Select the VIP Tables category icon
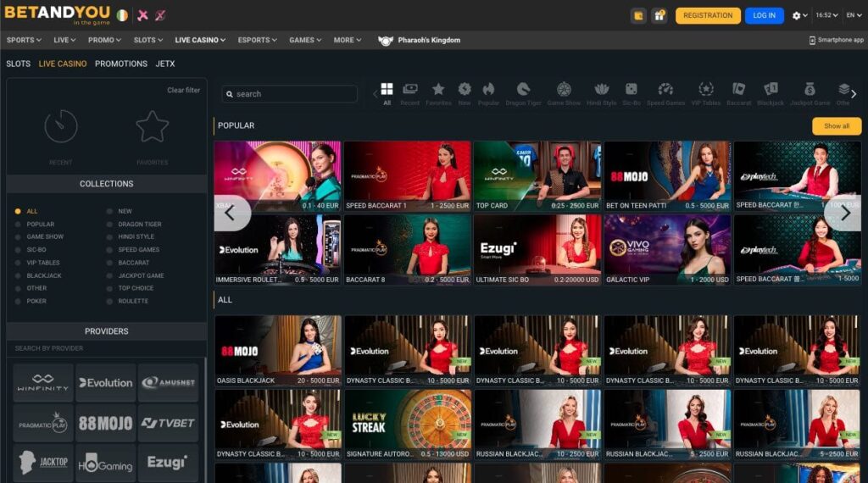Image resolution: width=868 pixels, height=483 pixels. coord(706,89)
